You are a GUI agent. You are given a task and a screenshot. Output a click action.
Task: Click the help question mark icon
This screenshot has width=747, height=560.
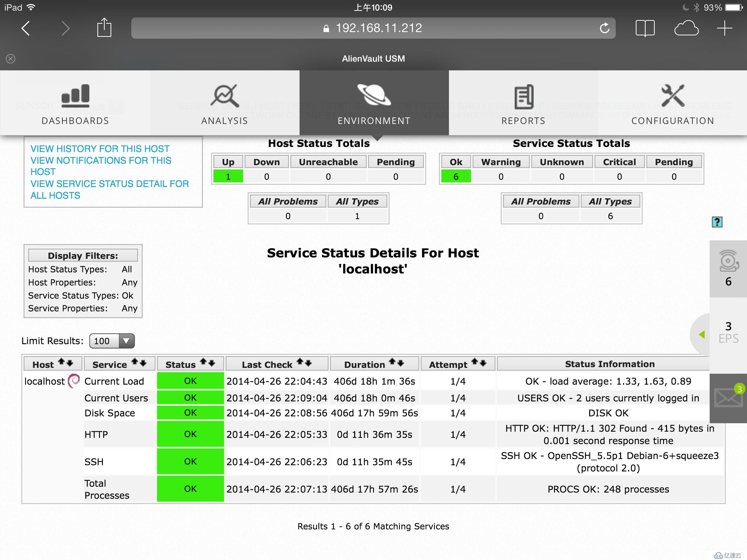[717, 222]
